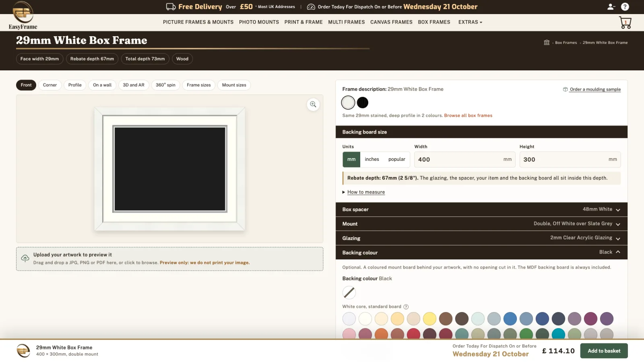Open the Extras dropdown menu
The height and width of the screenshot is (362, 644).
pyautogui.click(x=470, y=22)
